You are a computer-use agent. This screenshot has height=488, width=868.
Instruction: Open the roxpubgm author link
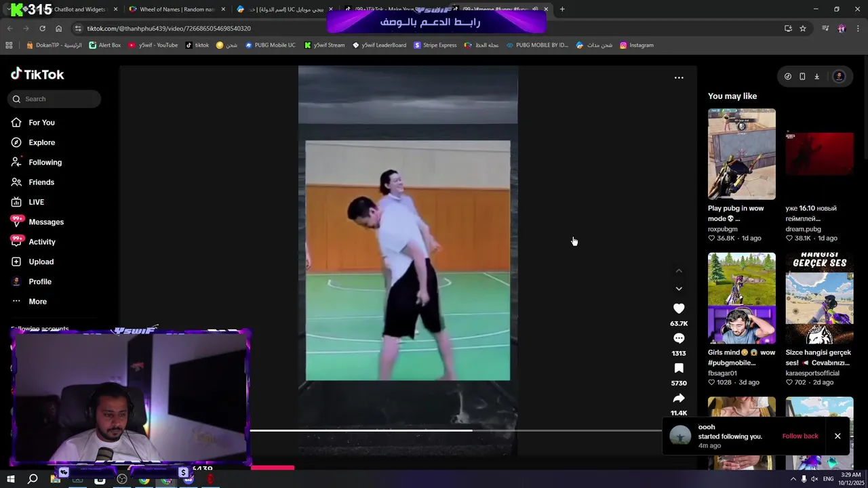coord(722,229)
